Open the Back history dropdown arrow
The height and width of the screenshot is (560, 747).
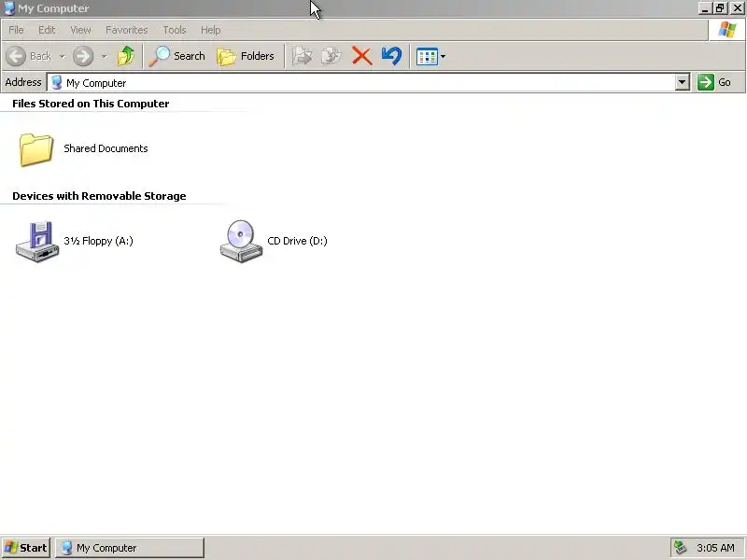point(63,56)
